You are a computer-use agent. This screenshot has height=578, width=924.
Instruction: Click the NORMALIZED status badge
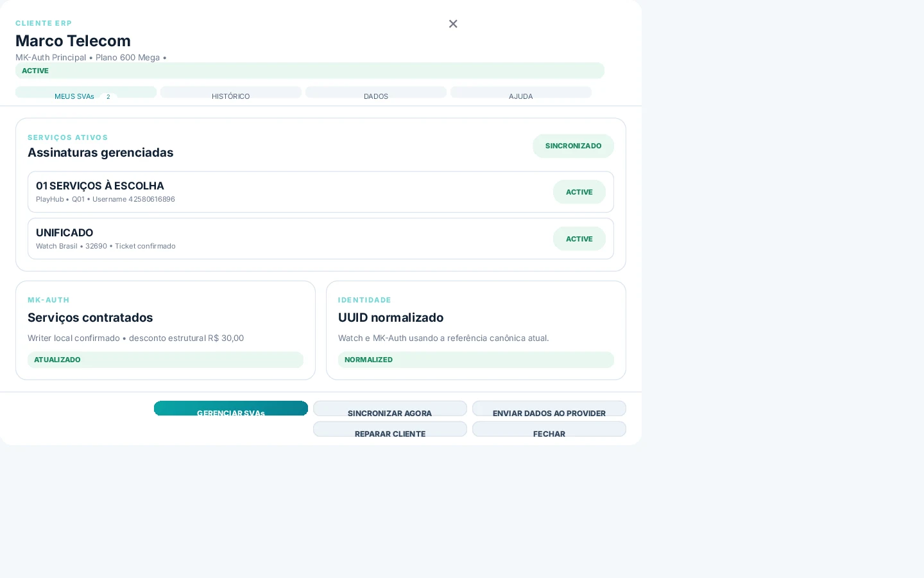(476, 360)
